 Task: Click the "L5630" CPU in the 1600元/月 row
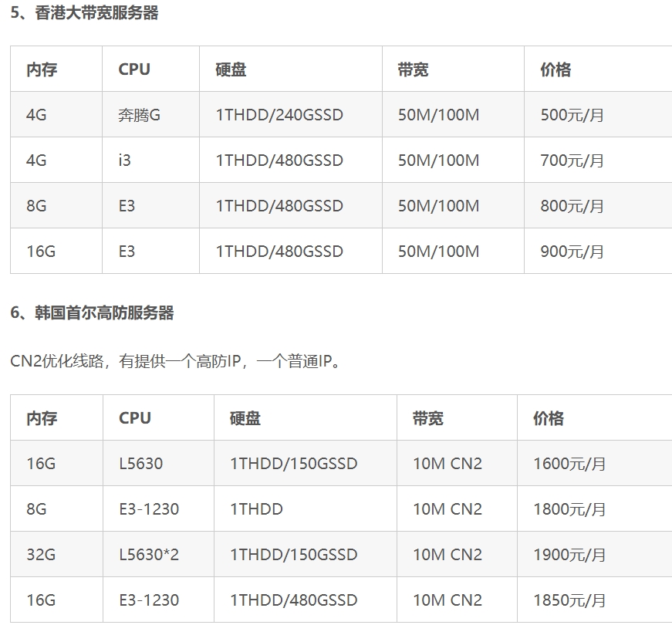pos(141,464)
